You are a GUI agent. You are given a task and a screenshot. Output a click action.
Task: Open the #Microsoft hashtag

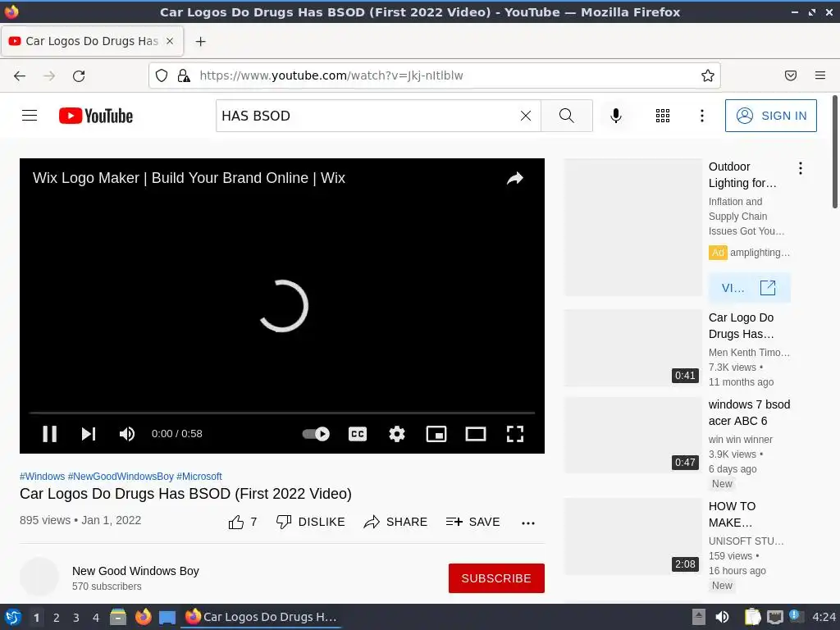pyautogui.click(x=199, y=477)
